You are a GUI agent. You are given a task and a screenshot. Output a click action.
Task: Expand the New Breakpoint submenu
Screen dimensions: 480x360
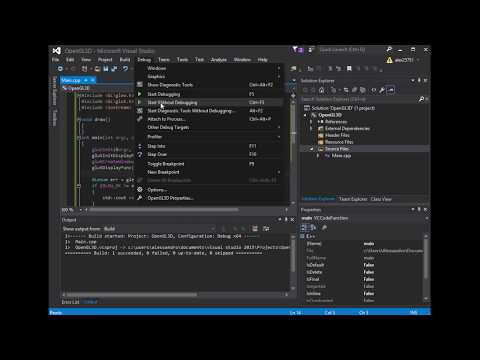click(209, 172)
